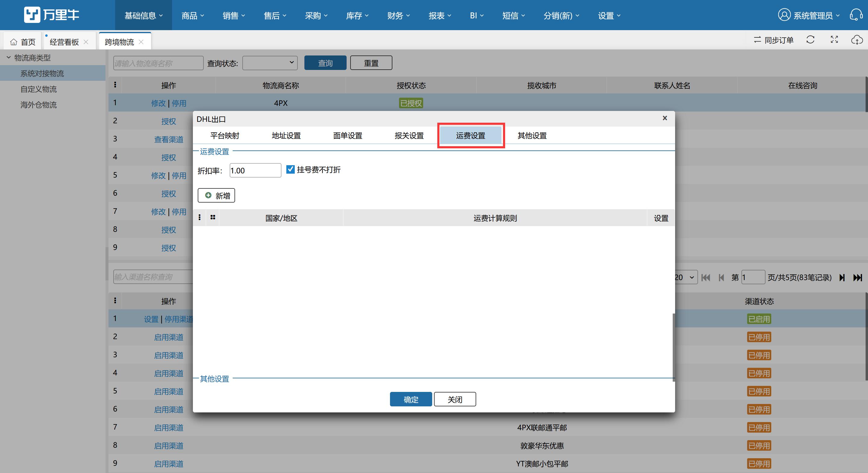Expand the 采购 menu
Viewport: 868px width, 473px height.
[316, 15]
